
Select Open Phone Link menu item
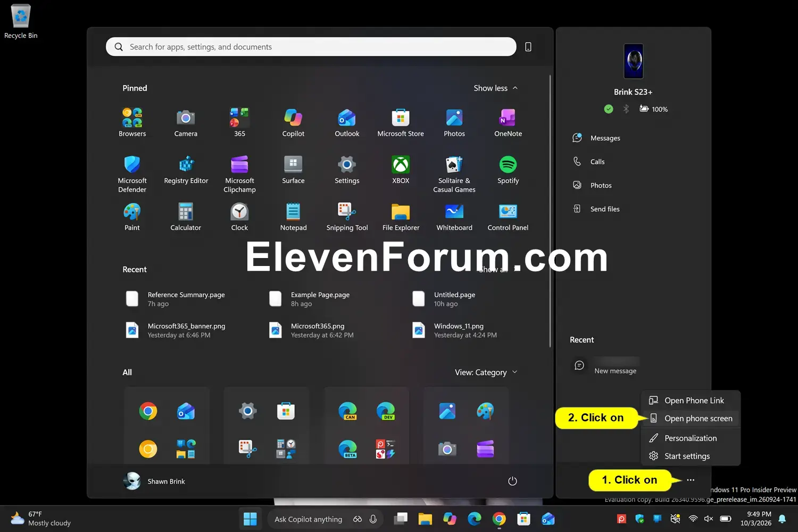coord(691,401)
